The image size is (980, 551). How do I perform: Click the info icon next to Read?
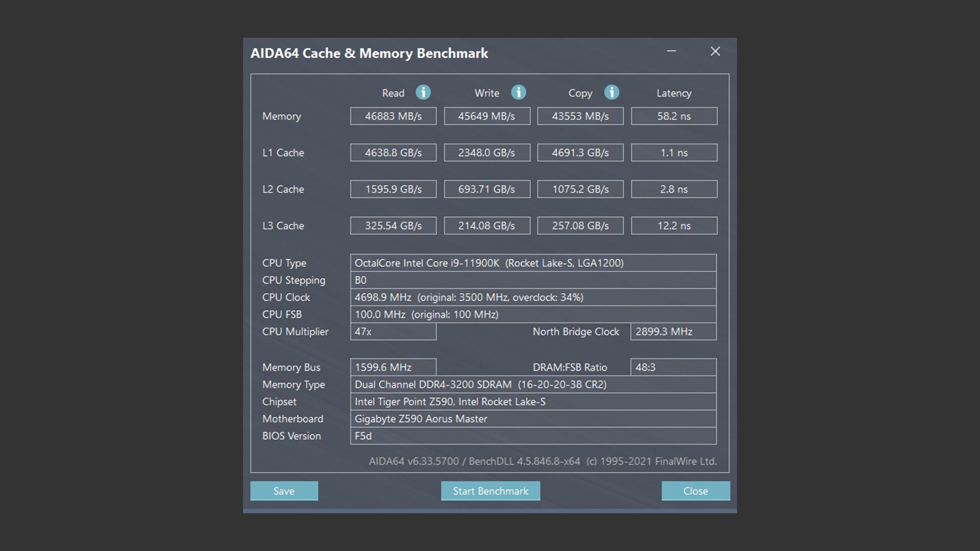(x=423, y=92)
